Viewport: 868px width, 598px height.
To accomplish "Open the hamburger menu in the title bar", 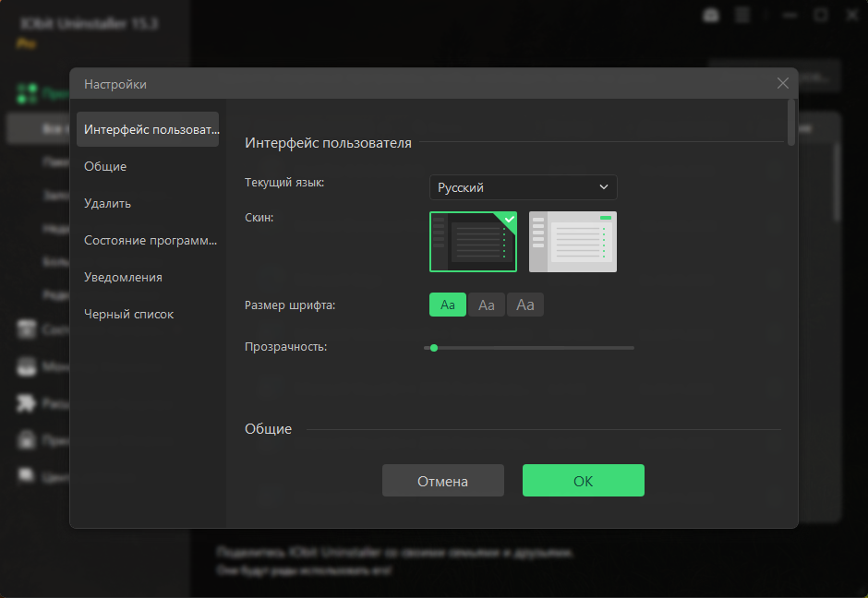I will point(741,15).
